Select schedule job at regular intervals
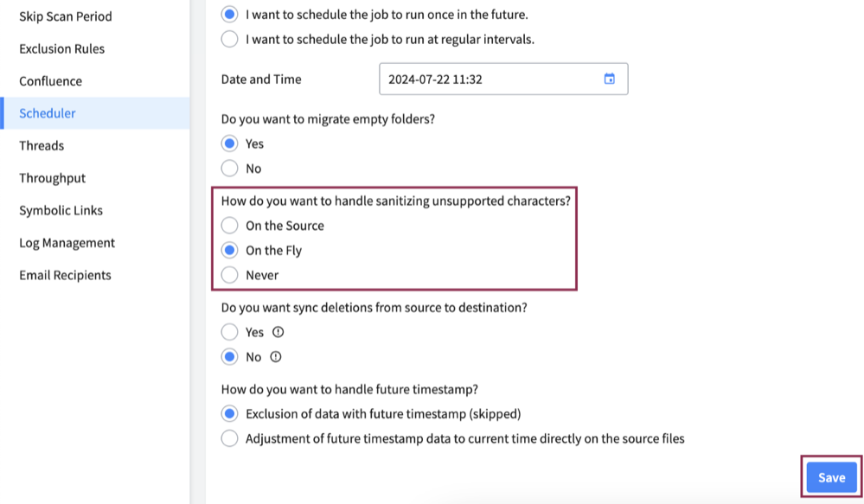Image resolution: width=864 pixels, height=504 pixels. pyautogui.click(x=229, y=39)
